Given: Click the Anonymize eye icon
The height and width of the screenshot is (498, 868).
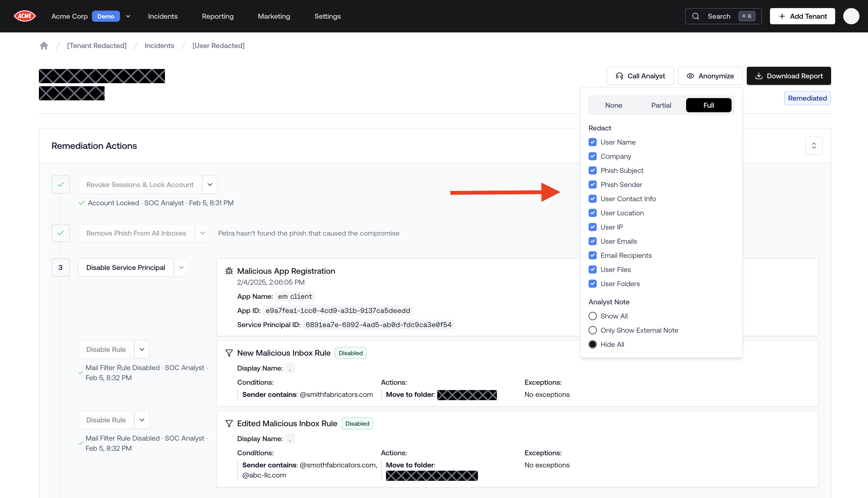Looking at the screenshot, I should (x=690, y=76).
